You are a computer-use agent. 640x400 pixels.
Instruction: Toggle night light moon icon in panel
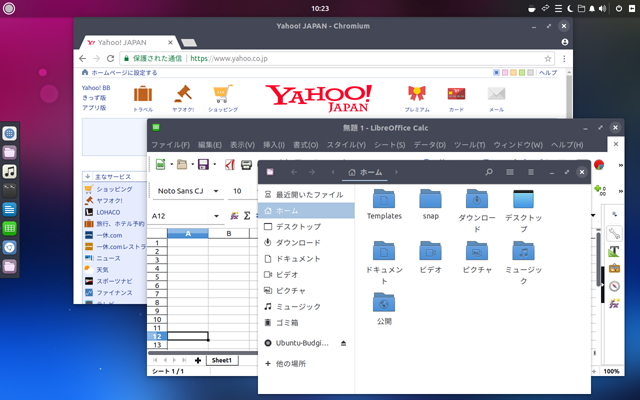(570, 9)
